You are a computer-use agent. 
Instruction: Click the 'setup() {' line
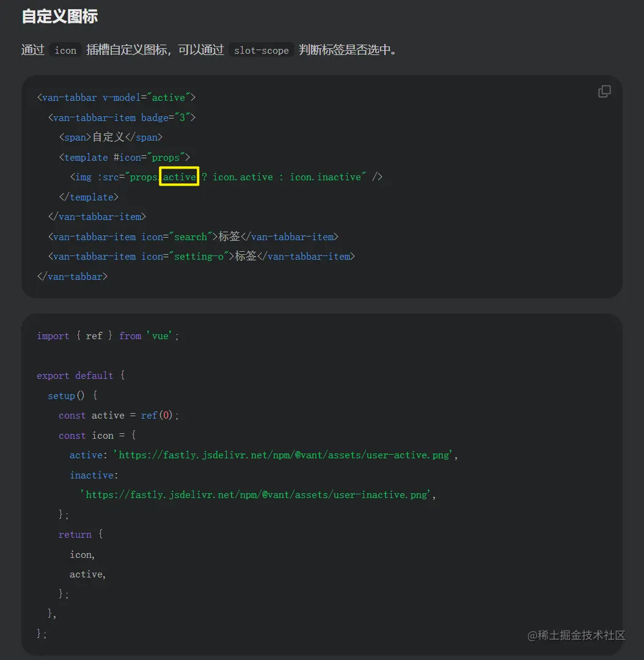[72, 395]
